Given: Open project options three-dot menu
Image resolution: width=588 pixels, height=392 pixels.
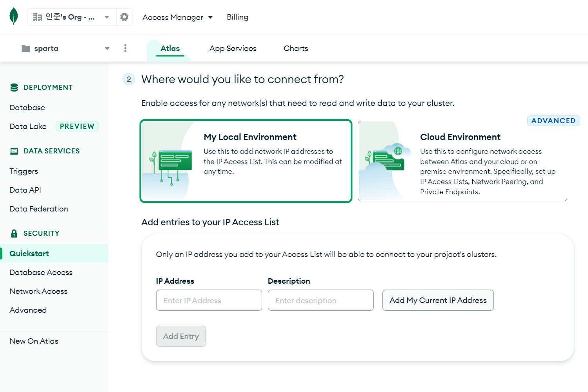Looking at the screenshot, I should click(125, 48).
